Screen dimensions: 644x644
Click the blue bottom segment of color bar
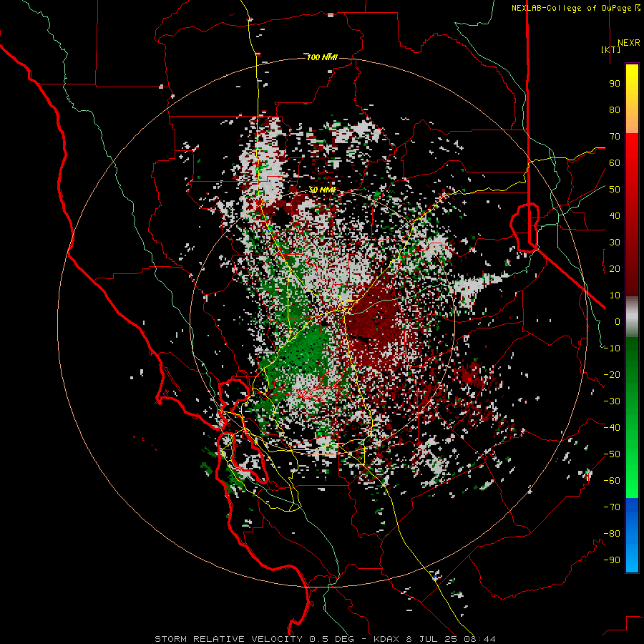[x=632, y=535]
